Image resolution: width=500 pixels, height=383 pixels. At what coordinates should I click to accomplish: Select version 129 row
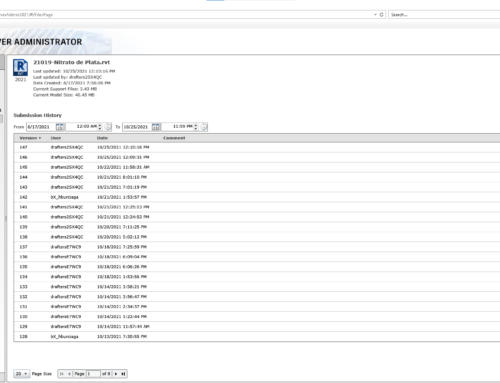pos(257,327)
